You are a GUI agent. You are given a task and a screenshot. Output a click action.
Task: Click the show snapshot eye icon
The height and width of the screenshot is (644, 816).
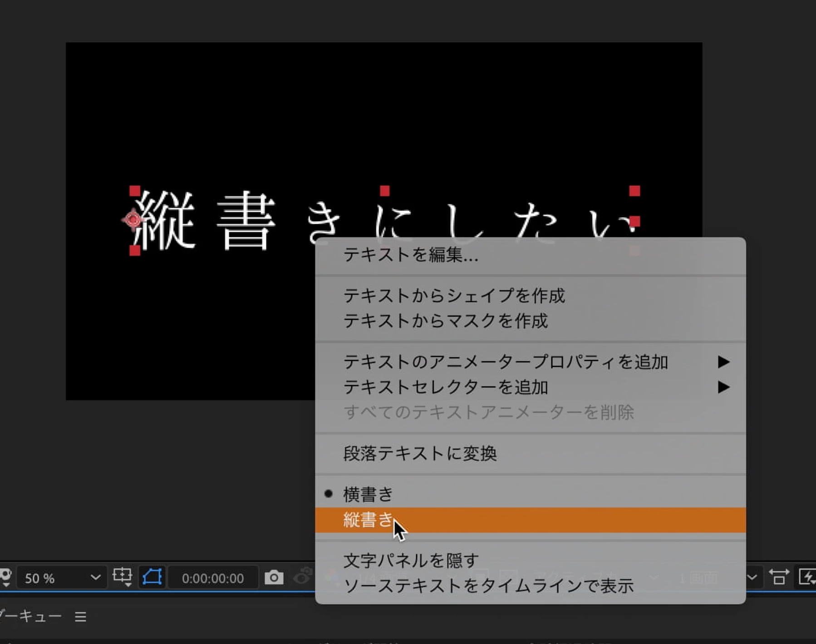click(303, 576)
